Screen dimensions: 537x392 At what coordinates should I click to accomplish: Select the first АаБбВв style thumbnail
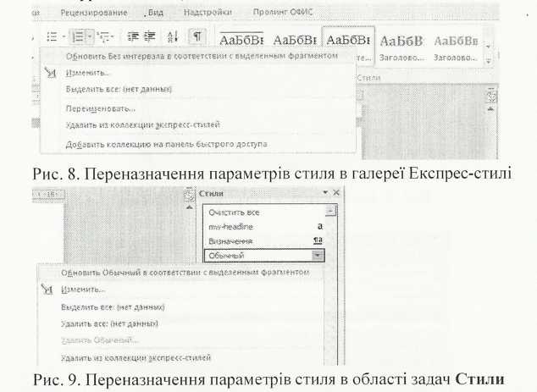(x=241, y=40)
